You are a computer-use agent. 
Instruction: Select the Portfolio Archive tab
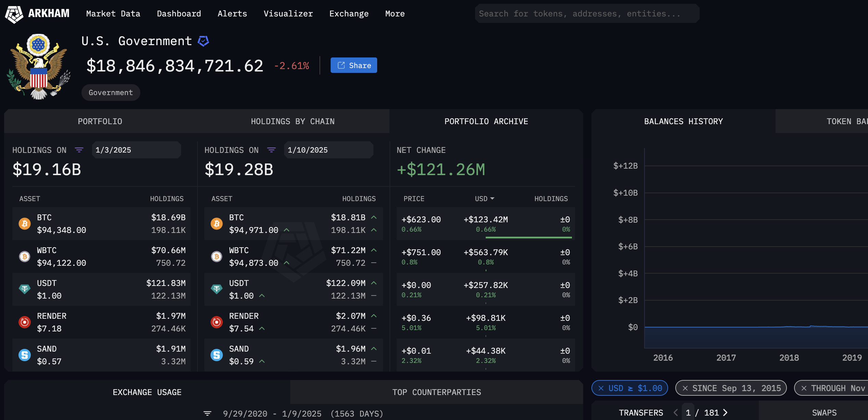486,121
